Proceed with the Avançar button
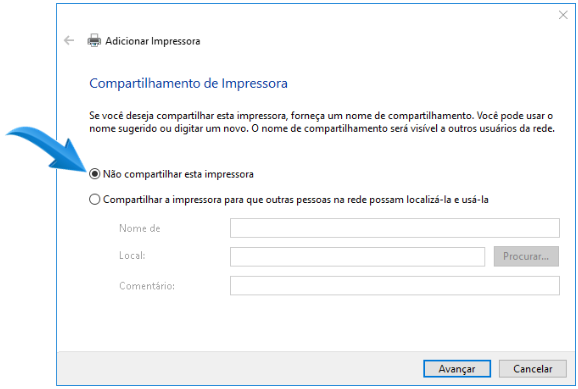Viewport: 578px width, 389px height. [457, 369]
